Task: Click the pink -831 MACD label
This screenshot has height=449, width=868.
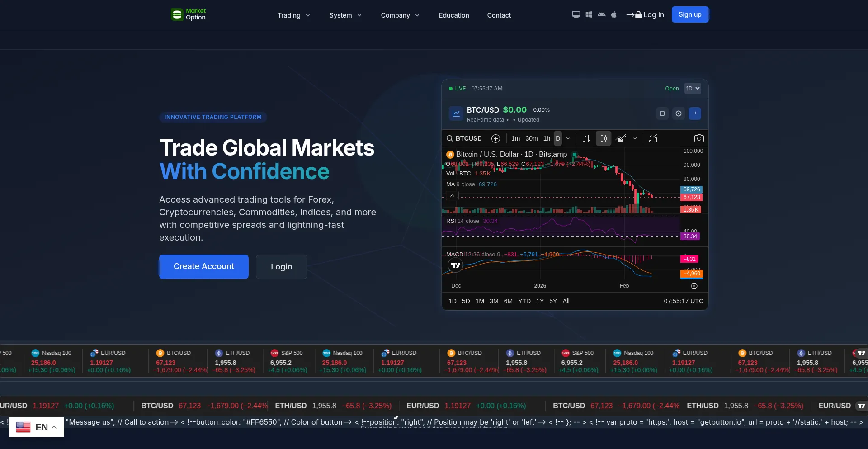Action: [x=689, y=259]
